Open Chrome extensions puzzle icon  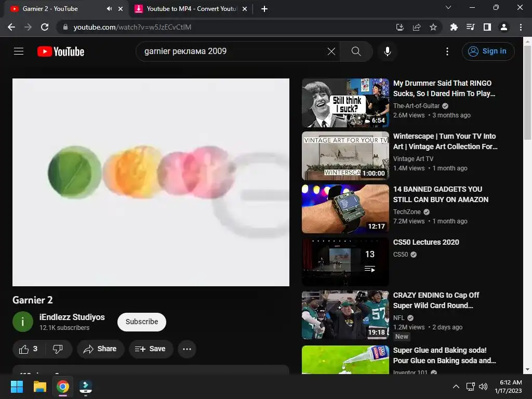pyautogui.click(x=454, y=27)
